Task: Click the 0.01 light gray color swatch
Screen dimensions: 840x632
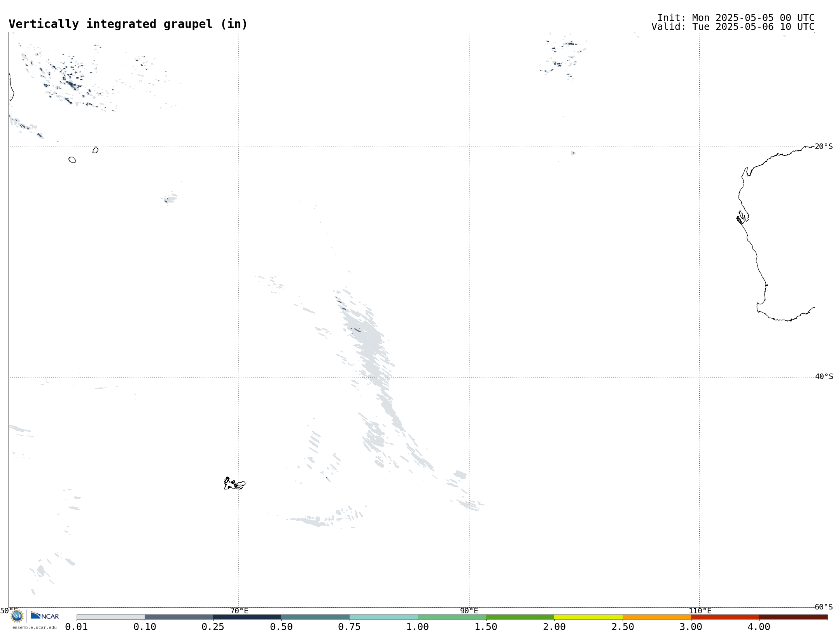Action: (111, 617)
